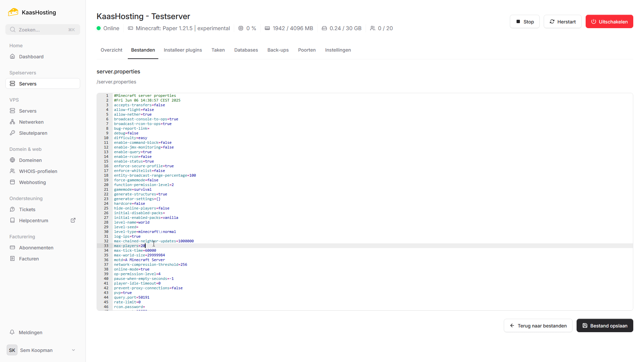The width and height of the screenshot is (644, 362).
Task: Open Dashboard from the sidebar
Action: [x=31, y=57]
